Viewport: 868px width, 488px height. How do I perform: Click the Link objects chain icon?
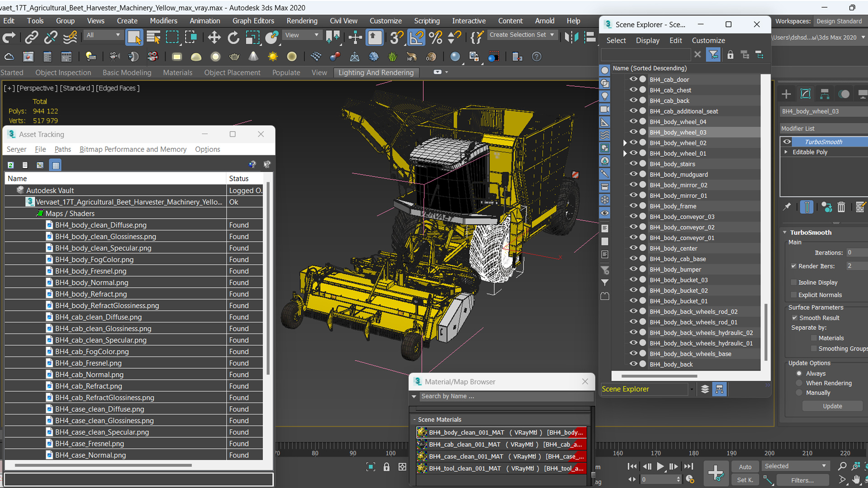[31, 37]
